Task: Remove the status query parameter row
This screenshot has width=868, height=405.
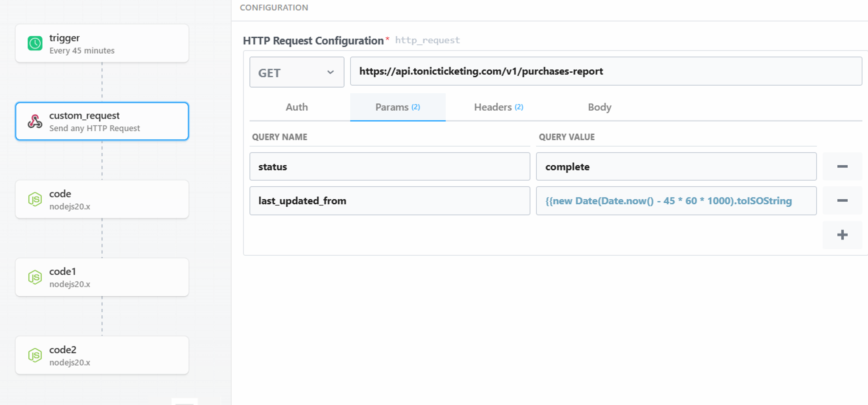Action: click(842, 166)
